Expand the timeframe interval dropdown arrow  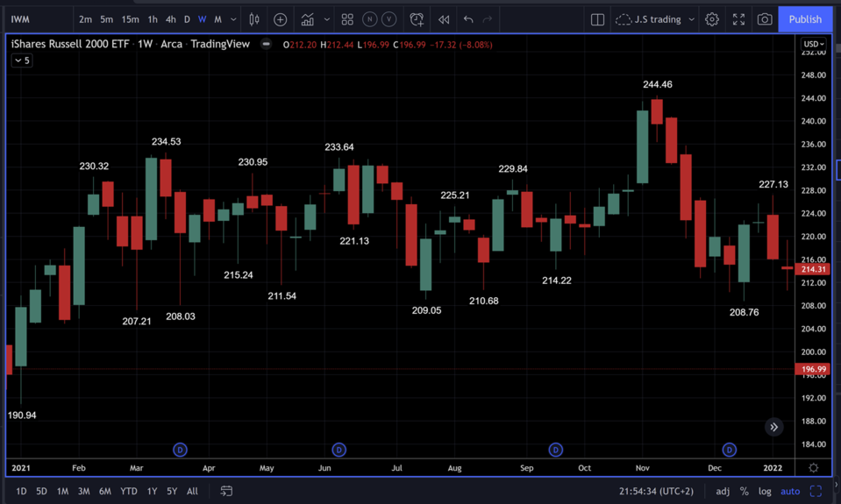(x=233, y=19)
